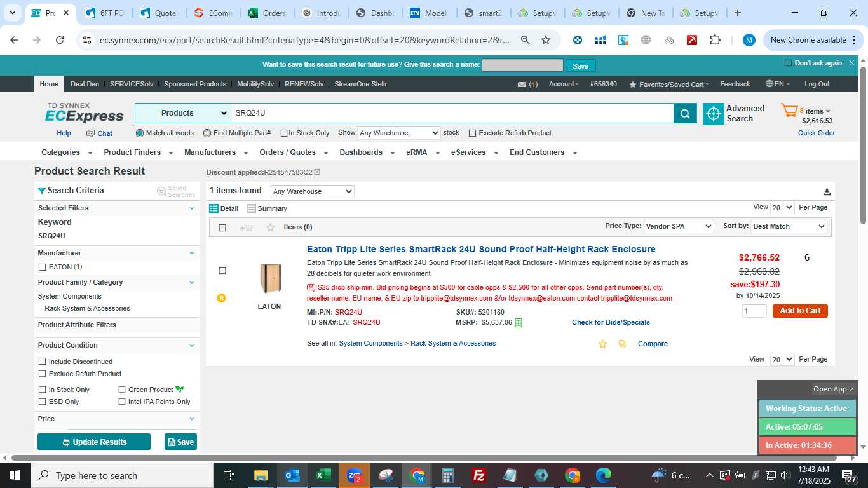
Task: Switch to Detail view icon
Action: (214, 208)
